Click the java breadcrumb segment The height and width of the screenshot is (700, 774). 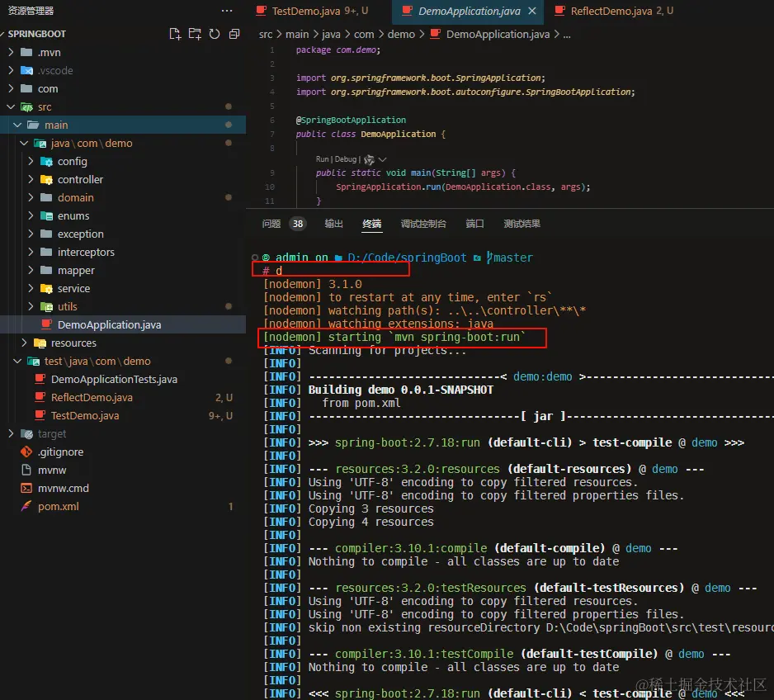tap(331, 35)
